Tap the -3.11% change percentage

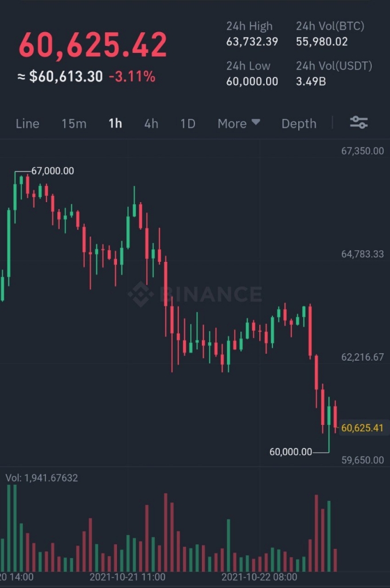(x=132, y=76)
